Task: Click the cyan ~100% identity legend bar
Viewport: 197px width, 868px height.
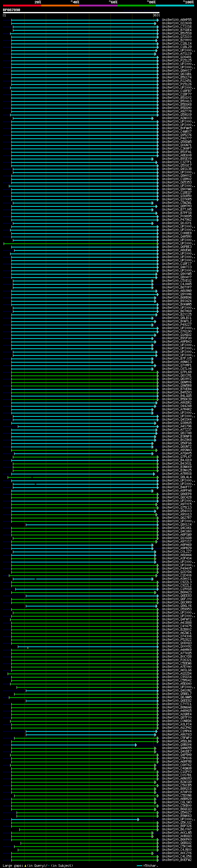Action: click(175, 6)
